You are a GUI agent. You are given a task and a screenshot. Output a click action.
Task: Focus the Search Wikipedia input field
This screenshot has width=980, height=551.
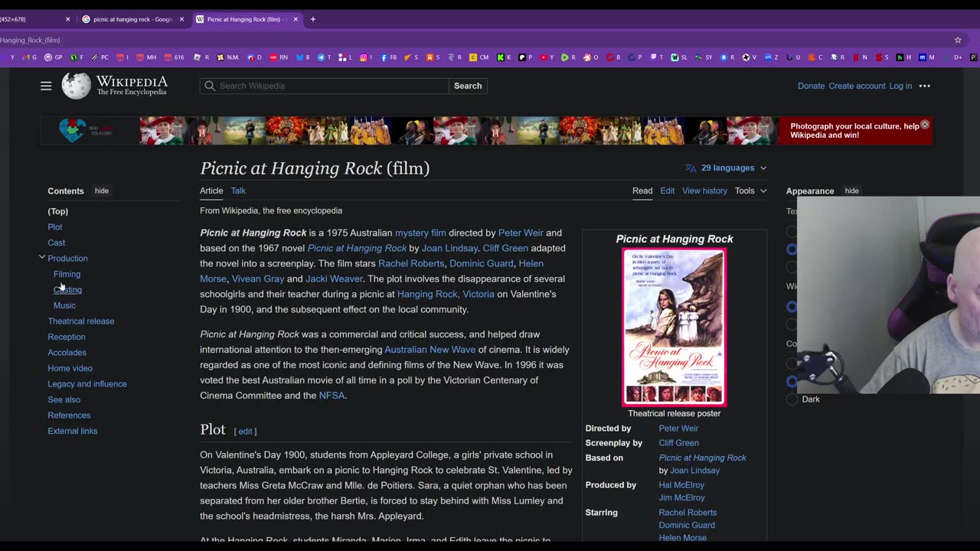pos(325,86)
